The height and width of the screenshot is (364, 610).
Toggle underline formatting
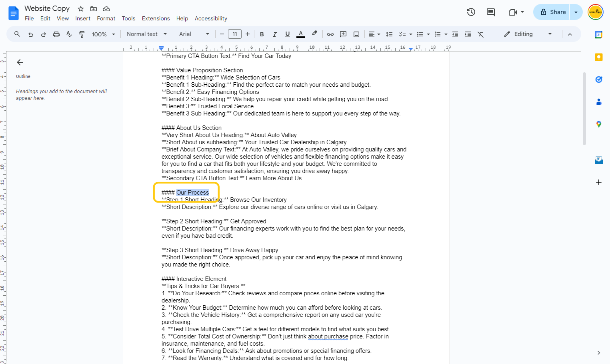pos(288,34)
